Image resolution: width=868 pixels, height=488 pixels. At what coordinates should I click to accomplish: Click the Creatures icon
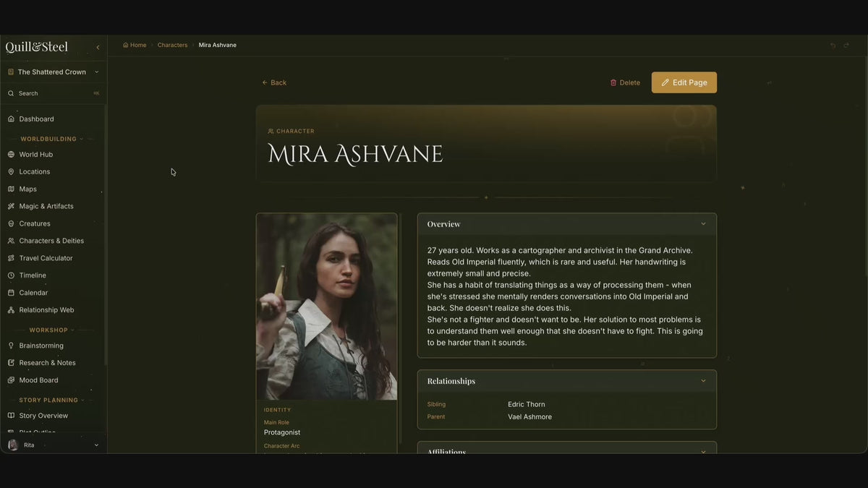coord(11,224)
